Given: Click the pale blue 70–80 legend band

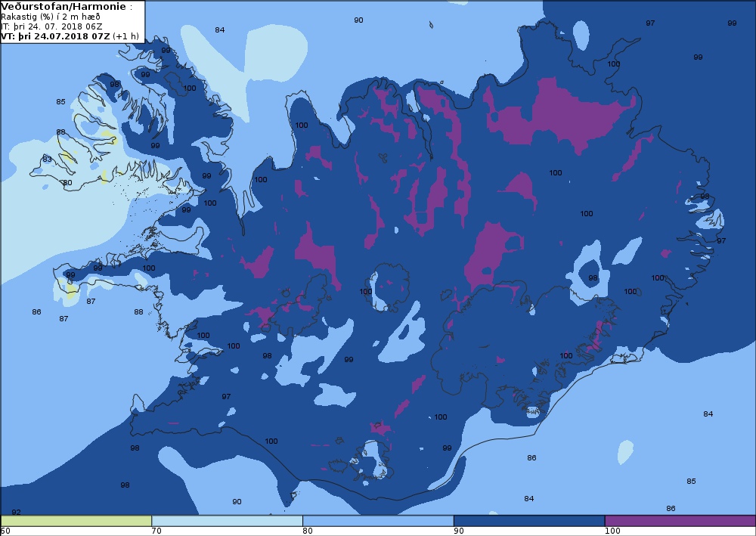Looking at the screenshot, I should click(x=227, y=521).
